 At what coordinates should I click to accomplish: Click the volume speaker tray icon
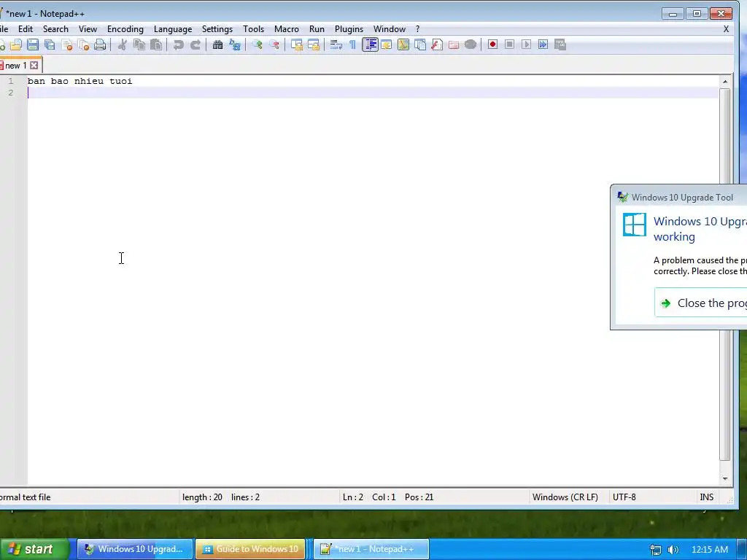click(673, 550)
